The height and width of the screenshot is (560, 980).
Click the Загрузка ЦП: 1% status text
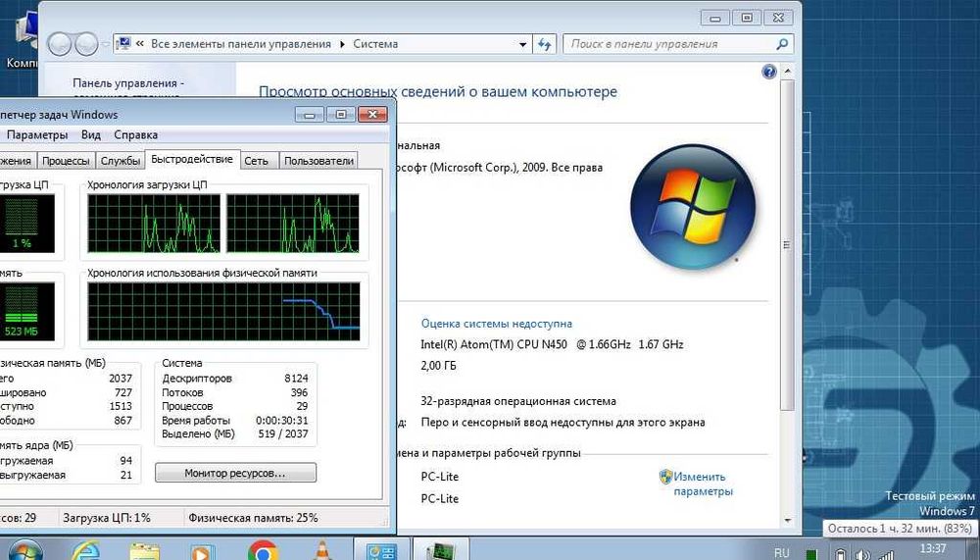click(x=106, y=518)
